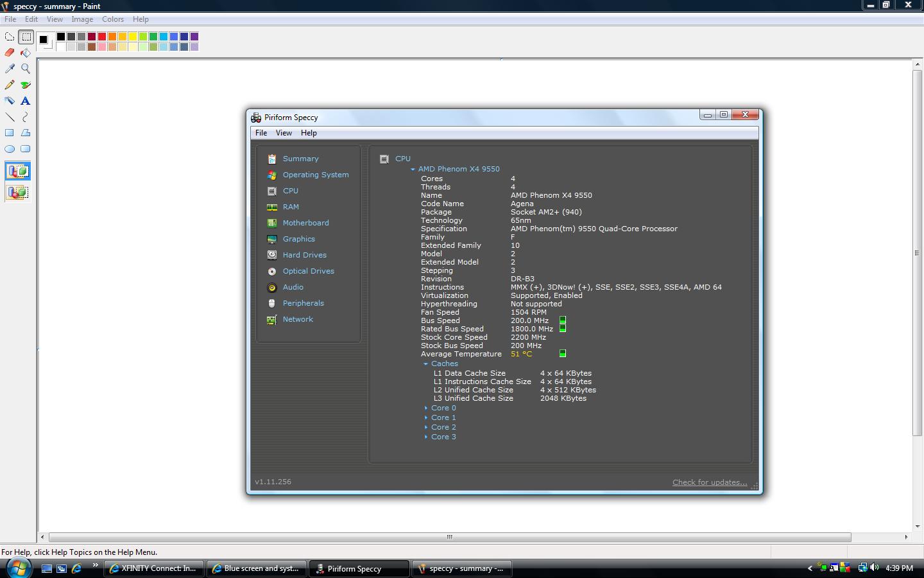The image size is (924, 578).
Task: Click Check for updates link in Speccy
Action: pos(710,482)
